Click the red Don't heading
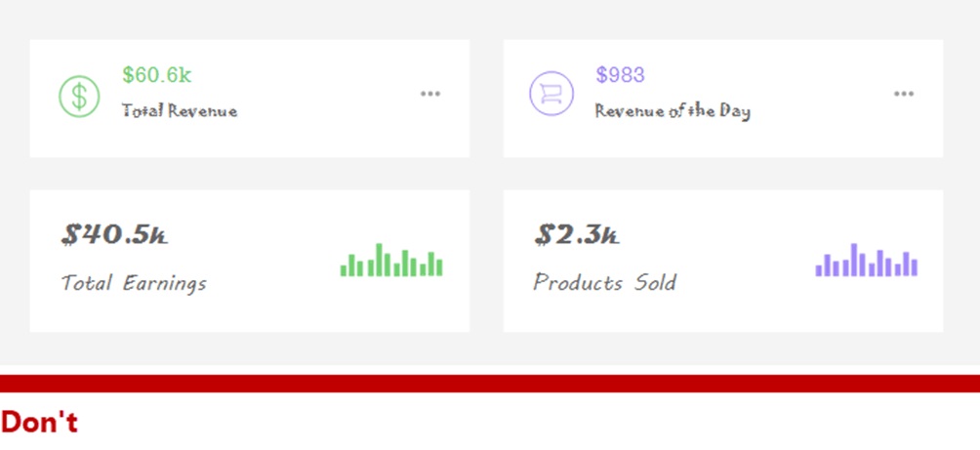Screen dimensions: 980x450 point(39,422)
